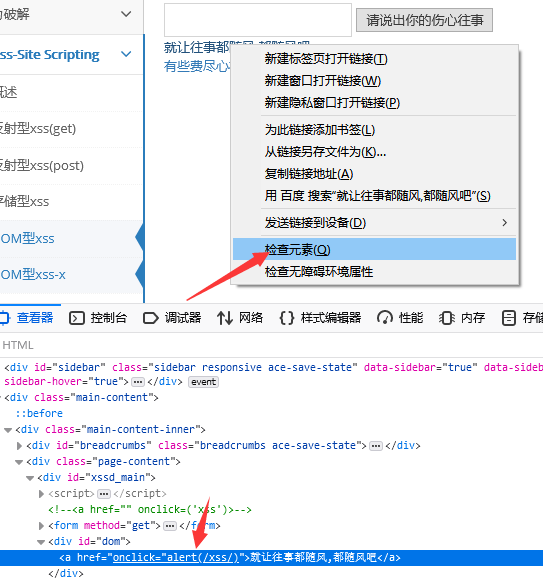The width and height of the screenshot is (543, 578).
Task: Open the Memory (内存) tab
Action: (462, 318)
